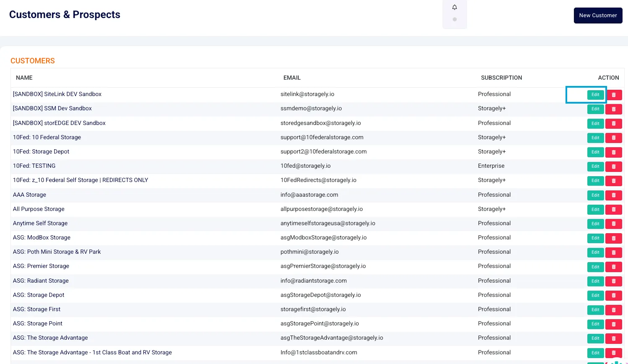
Task: Delete ASG: Premier Storage customer
Action: pyautogui.click(x=614, y=267)
